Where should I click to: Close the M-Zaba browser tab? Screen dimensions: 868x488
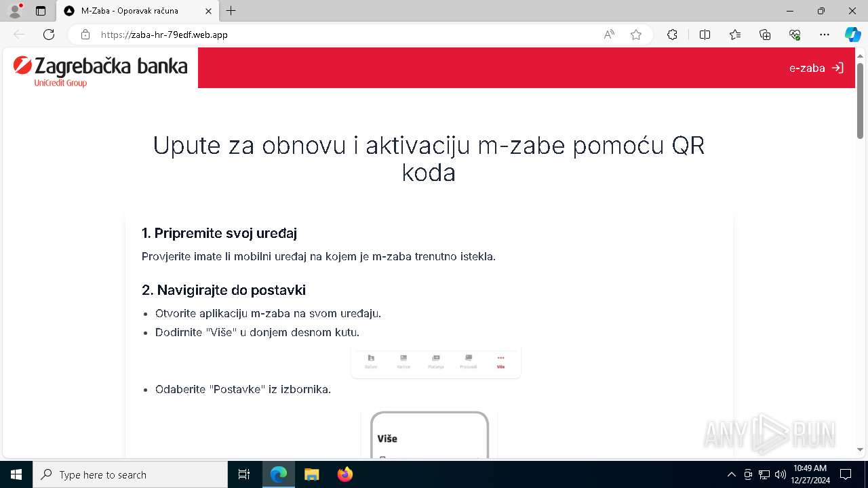click(x=208, y=11)
